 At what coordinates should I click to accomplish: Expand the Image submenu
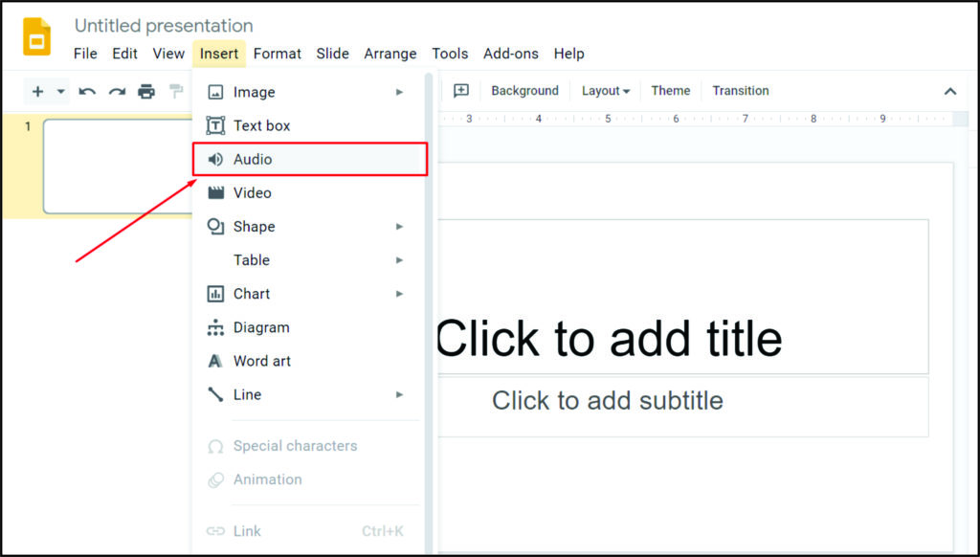point(400,92)
